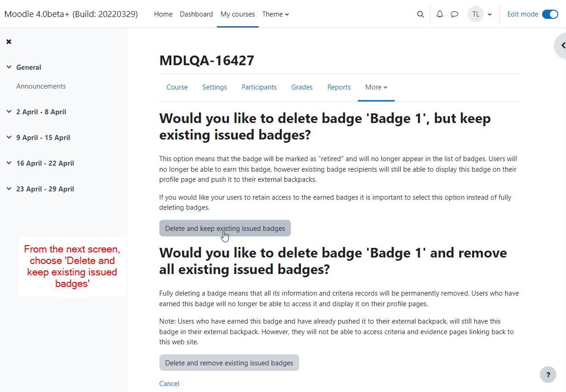Click the Edit mode label text
Viewport: 566px width, 392px height.
click(x=523, y=14)
